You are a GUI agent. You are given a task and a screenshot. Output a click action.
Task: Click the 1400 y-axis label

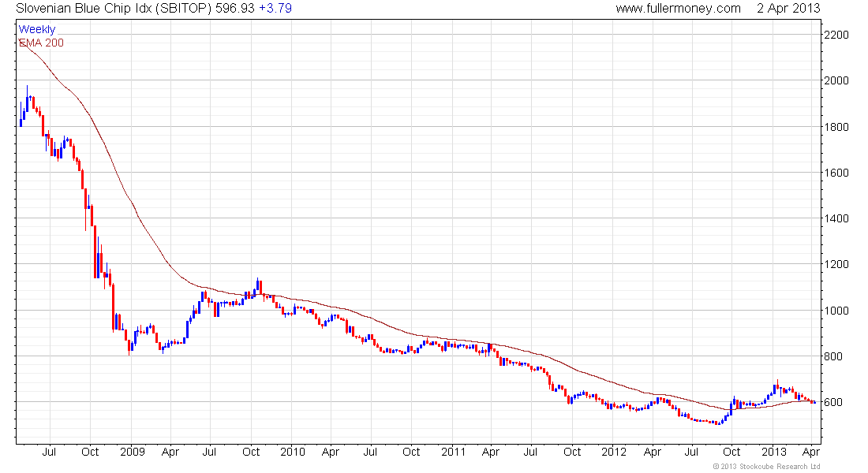pos(836,218)
